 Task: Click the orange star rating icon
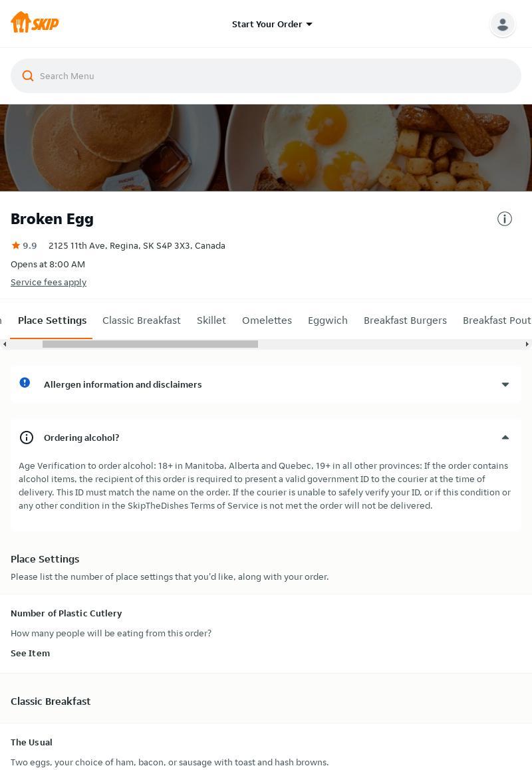click(x=16, y=245)
